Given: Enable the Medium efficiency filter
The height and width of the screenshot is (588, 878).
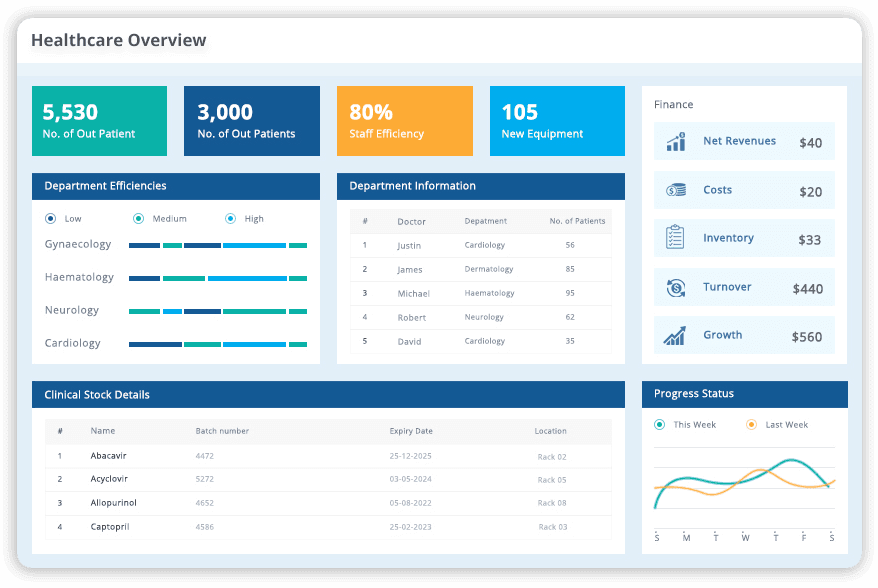Looking at the screenshot, I should pyautogui.click(x=138, y=218).
